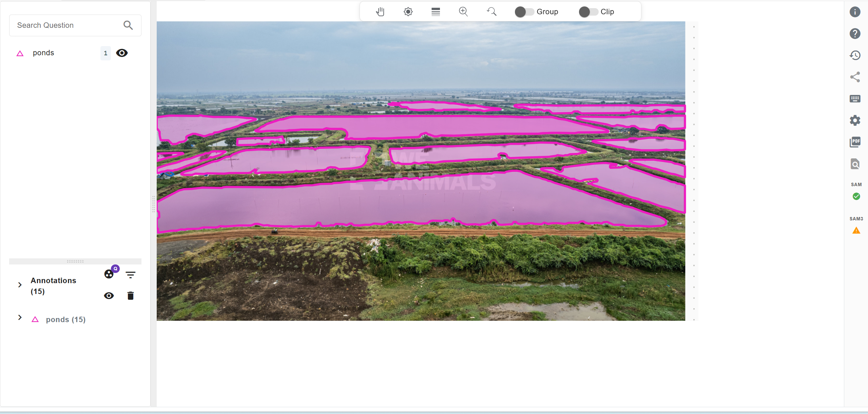The image size is (868, 414).
Task: Enable the Group toggle switch
Action: click(x=524, y=12)
